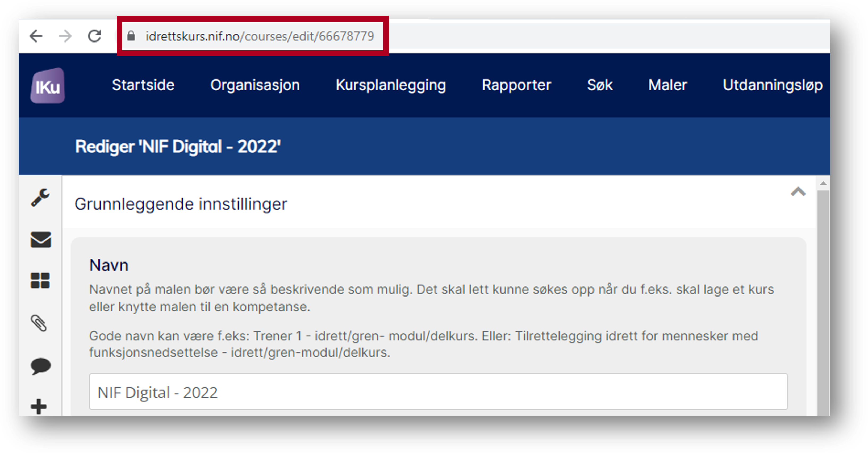Click the padlock site security icon
This screenshot has height=454, width=868.
pos(131,36)
